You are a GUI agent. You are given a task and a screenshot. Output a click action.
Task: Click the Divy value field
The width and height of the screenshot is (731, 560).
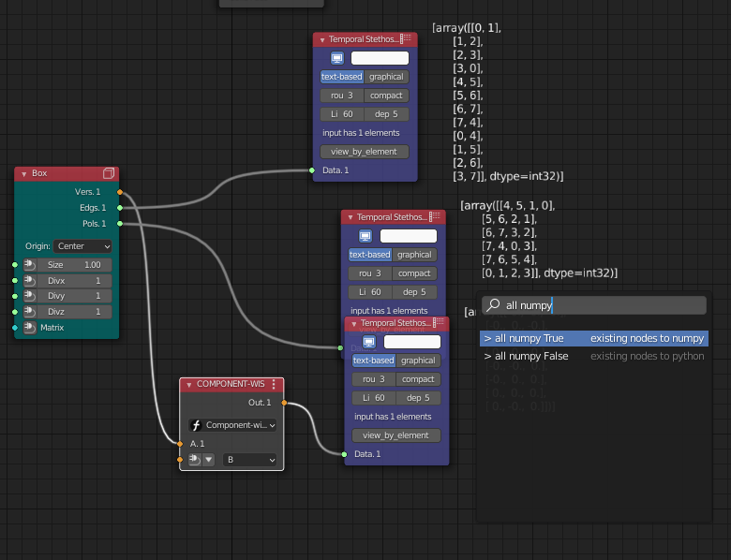click(x=74, y=296)
